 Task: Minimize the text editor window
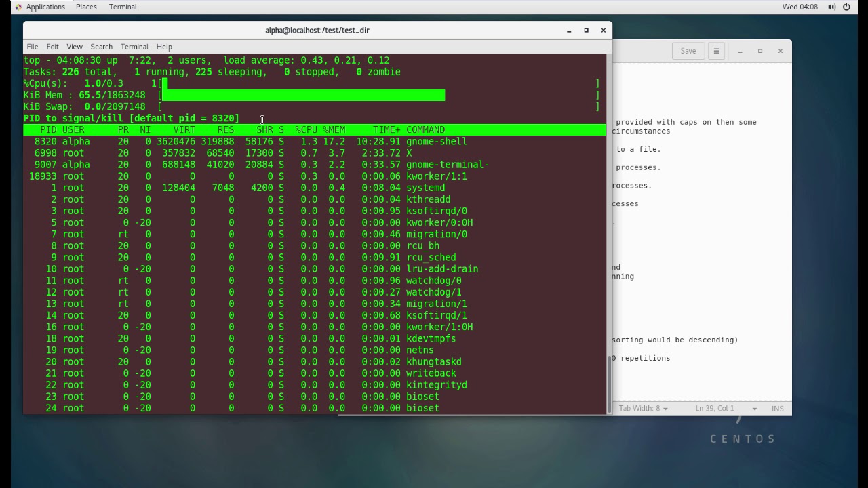click(741, 51)
